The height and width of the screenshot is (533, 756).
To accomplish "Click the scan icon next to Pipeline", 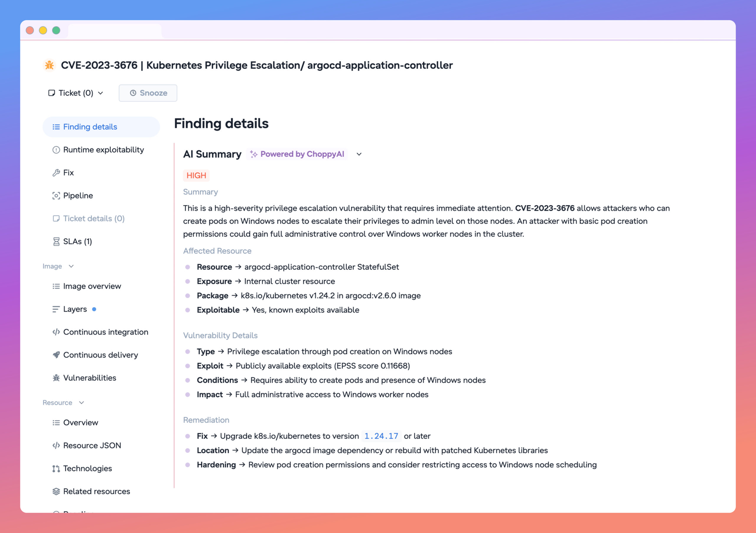I will [x=56, y=196].
